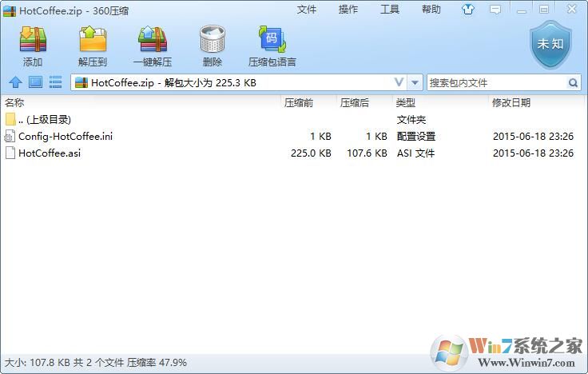The image size is (588, 374).
Task: Click the 解压到 (Extract to) icon
Action: (93, 39)
